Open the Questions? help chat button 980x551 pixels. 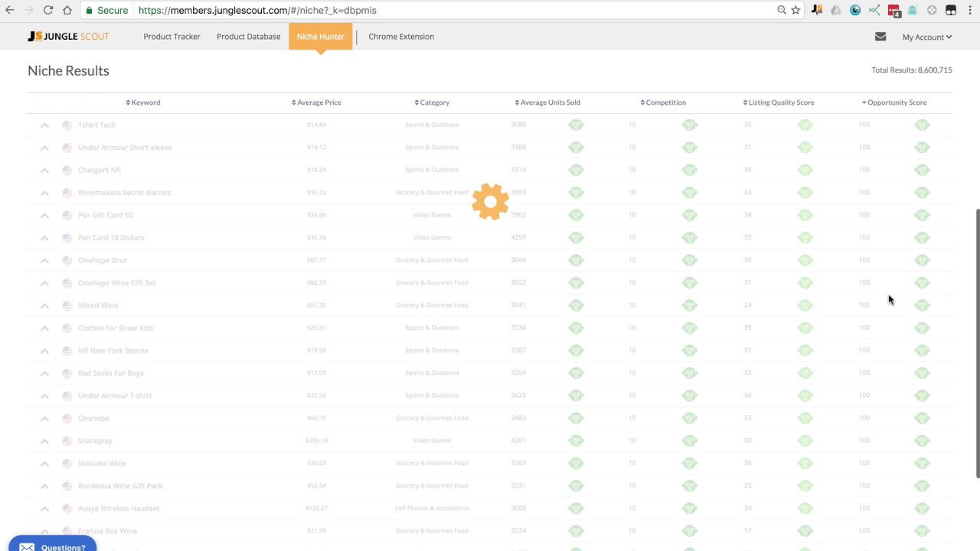pos(53,545)
